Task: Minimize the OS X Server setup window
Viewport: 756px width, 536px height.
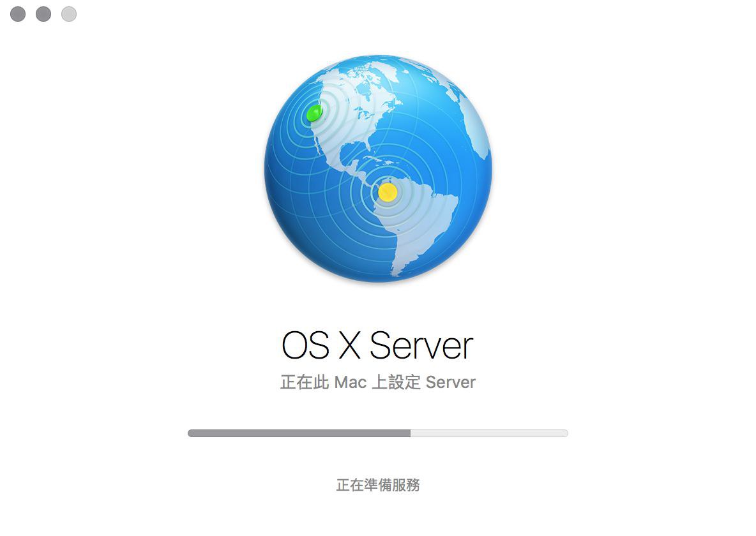Action: (x=43, y=14)
